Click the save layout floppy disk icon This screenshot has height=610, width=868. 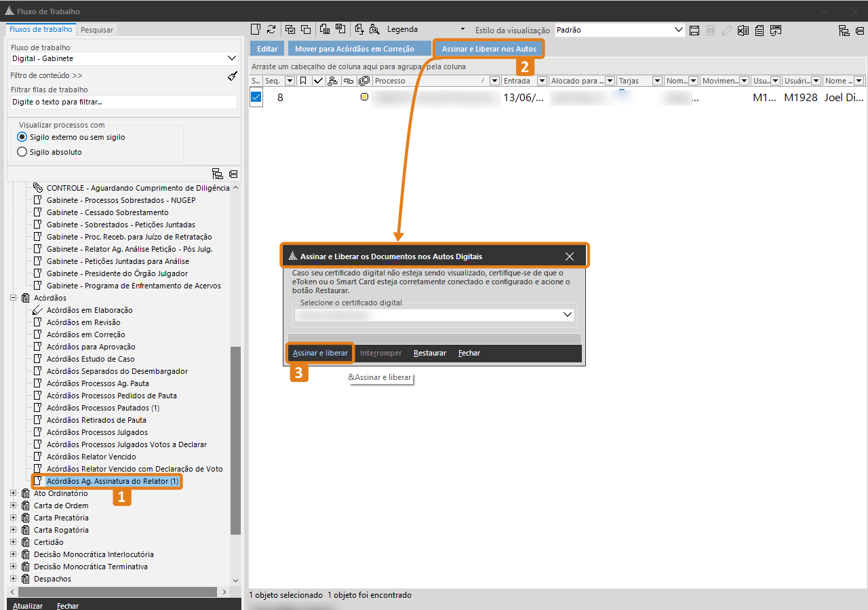point(694,30)
